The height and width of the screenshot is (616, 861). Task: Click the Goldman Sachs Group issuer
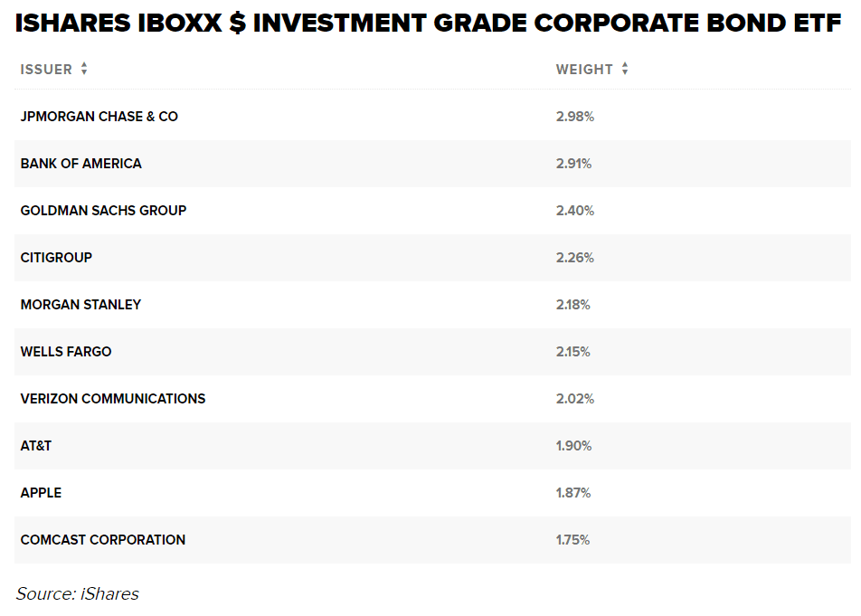click(x=103, y=211)
